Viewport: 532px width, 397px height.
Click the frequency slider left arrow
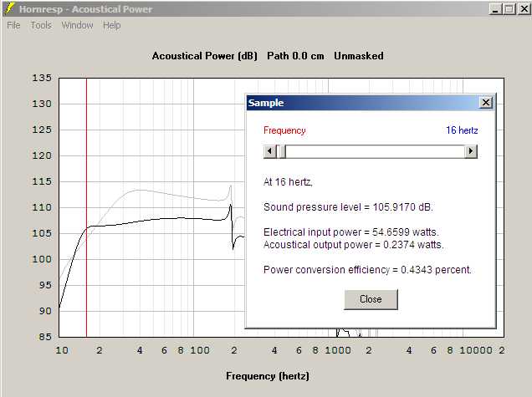(x=269, y=151)
